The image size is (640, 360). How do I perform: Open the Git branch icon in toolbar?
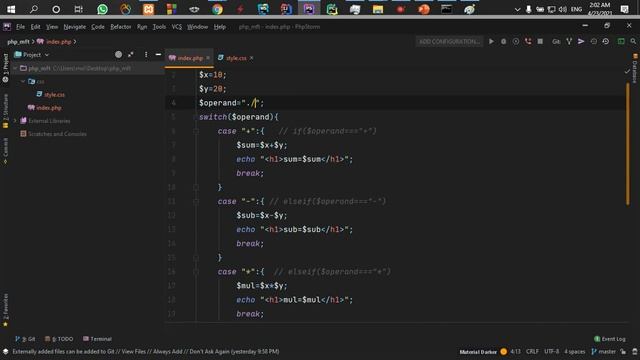click(569, 41)
